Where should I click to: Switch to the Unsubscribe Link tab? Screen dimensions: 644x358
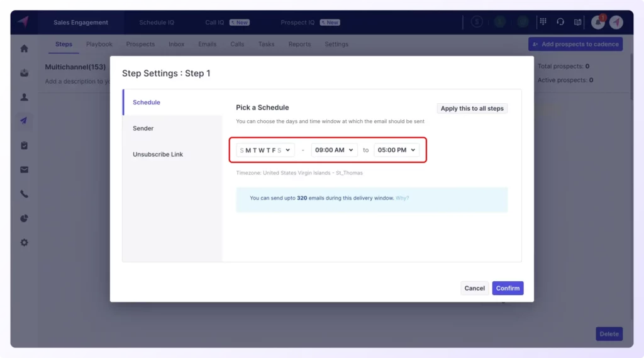158,154
